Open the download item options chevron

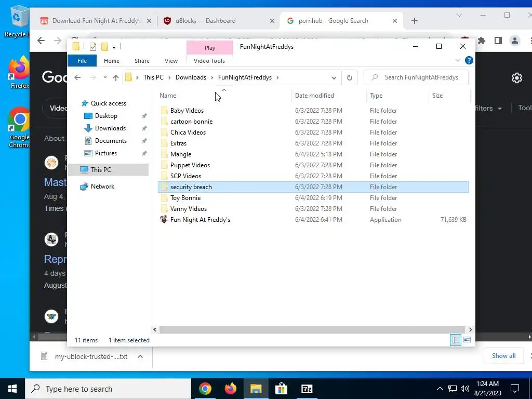click(x=140, y=356)
